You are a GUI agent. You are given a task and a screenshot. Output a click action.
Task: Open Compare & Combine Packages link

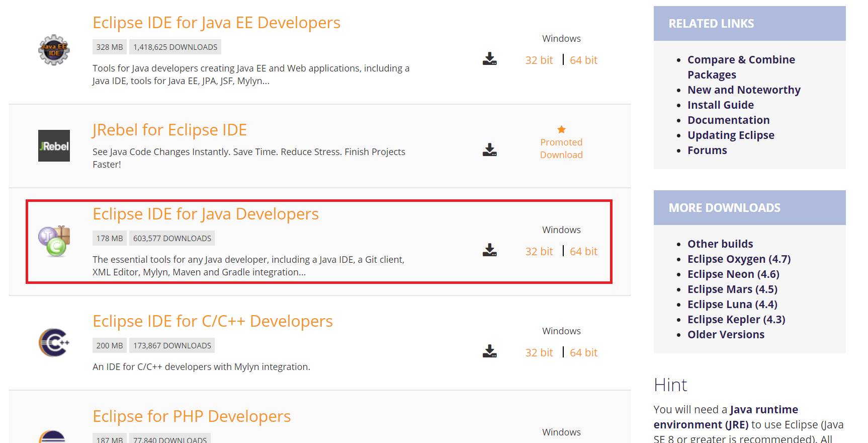pyautogui.click(x=741, y=67)
